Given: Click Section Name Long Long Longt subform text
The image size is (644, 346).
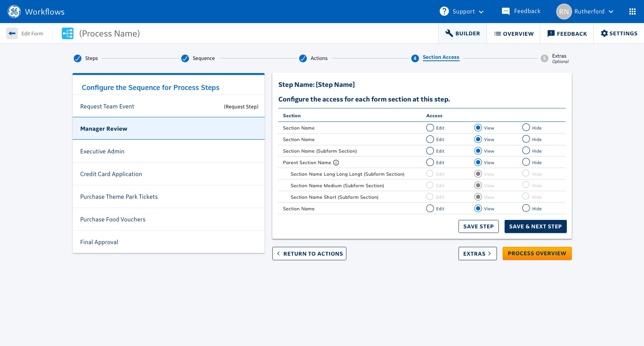Looking at the screenshot, I should [348, 174].
